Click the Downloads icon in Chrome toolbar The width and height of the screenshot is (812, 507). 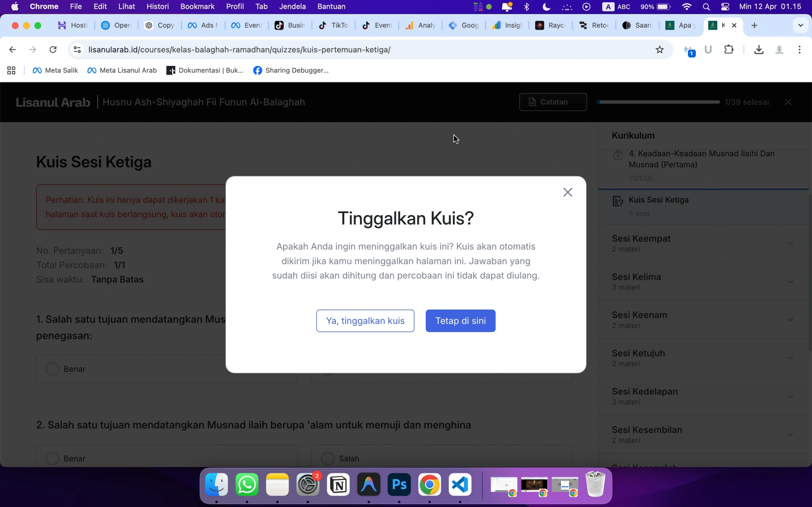(758, 49)
